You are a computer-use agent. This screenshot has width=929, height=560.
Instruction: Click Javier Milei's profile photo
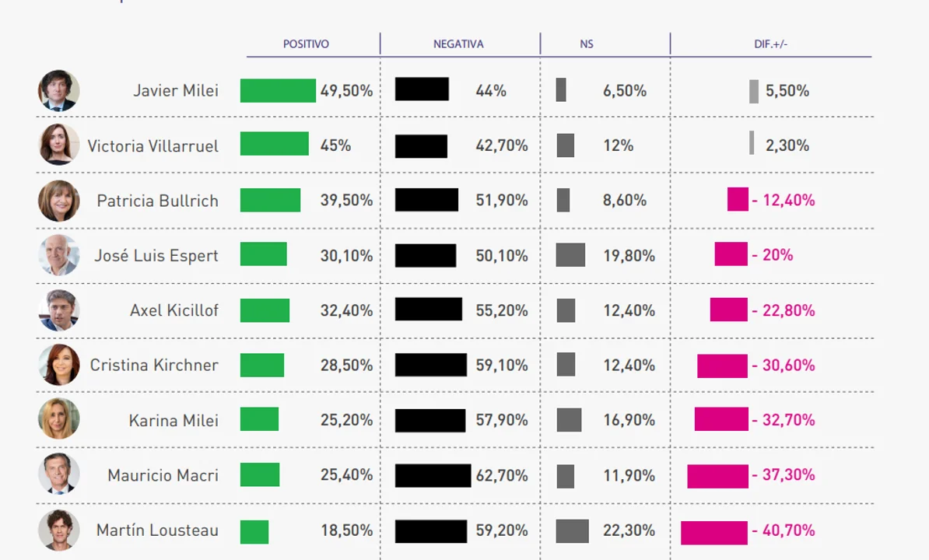click(x=59, y=91)
